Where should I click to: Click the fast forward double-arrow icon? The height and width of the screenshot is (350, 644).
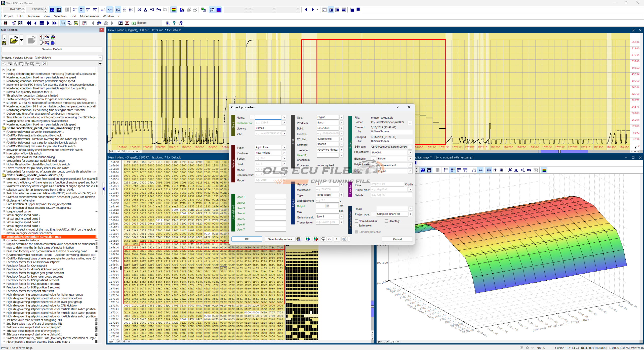pos(55,23)
